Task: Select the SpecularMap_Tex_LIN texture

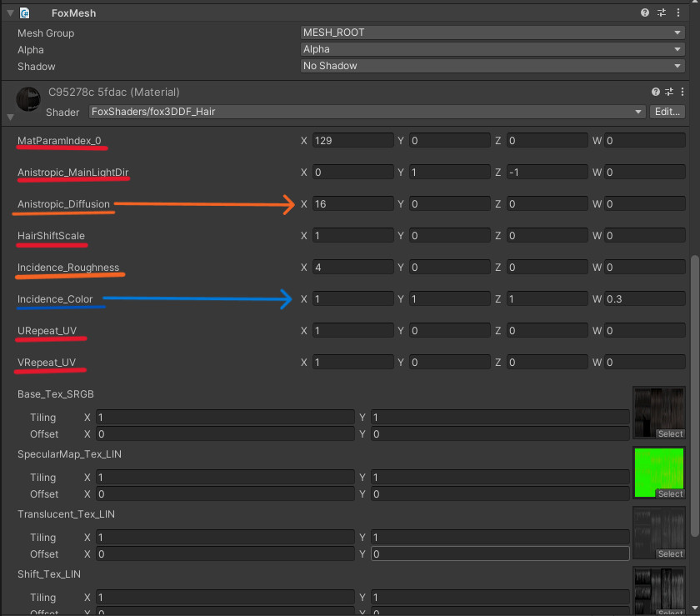Action: (670, 493)
